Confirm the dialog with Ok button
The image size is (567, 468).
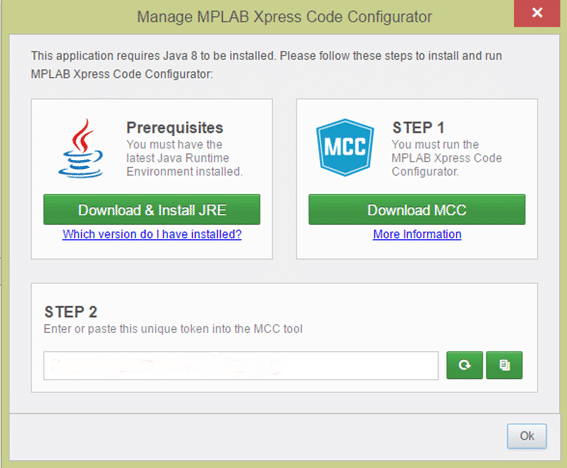pos(527,436)
